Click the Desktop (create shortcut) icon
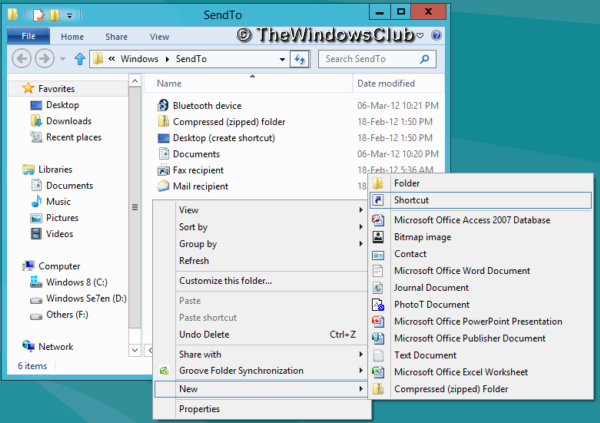This screenshot has height=423, width=600. (163, 138)
